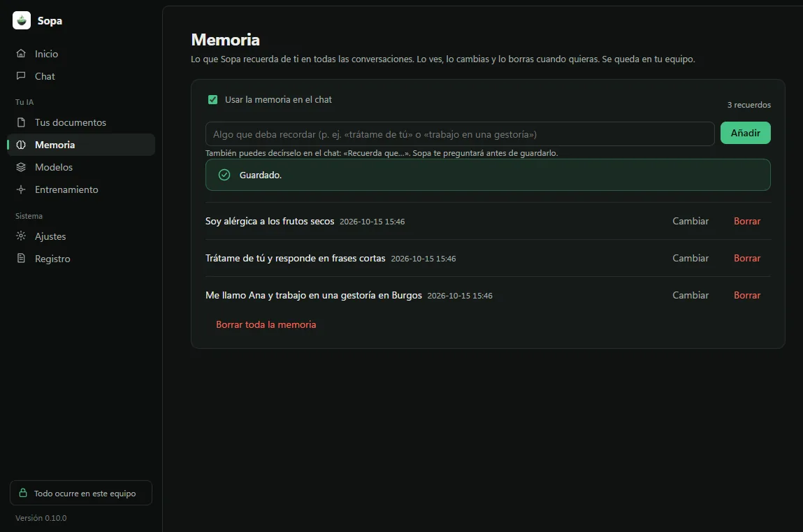Screen dimensions: 803x532
Task: Open the Inicio menu item
Action: point(81,54)
